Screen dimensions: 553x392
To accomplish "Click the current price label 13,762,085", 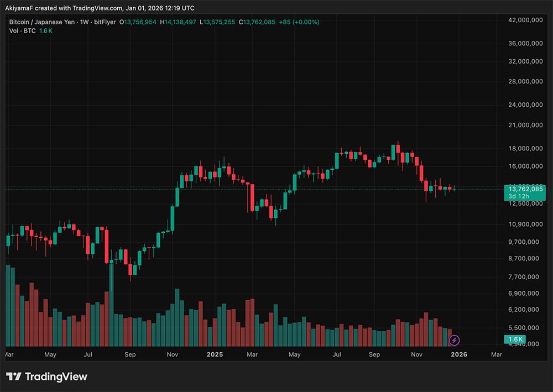I will (525, 189).
